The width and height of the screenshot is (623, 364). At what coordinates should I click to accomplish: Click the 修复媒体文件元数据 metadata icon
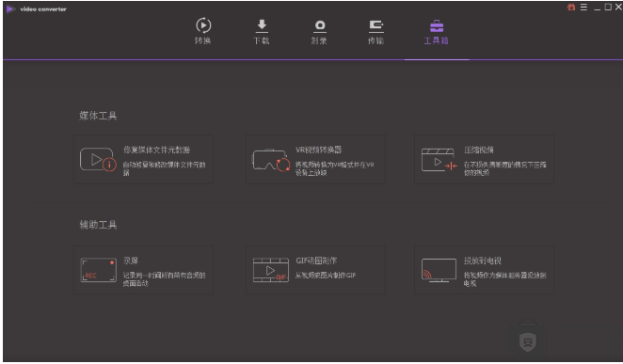98,160
